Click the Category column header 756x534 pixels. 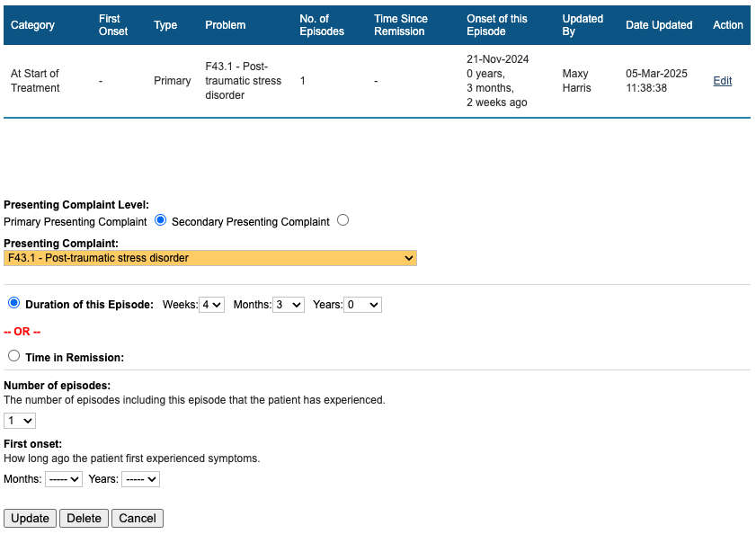tap(32, 25)
